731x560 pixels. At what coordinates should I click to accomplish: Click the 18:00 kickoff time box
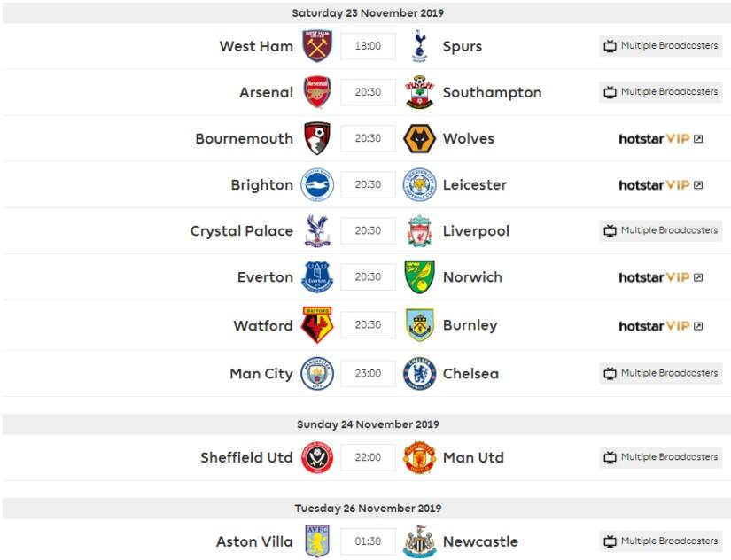pos(368,46)
